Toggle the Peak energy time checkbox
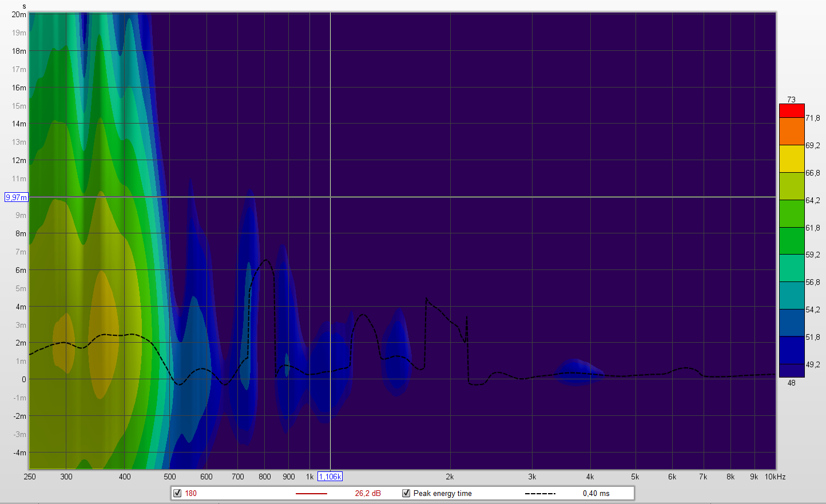 coord(406,493)
